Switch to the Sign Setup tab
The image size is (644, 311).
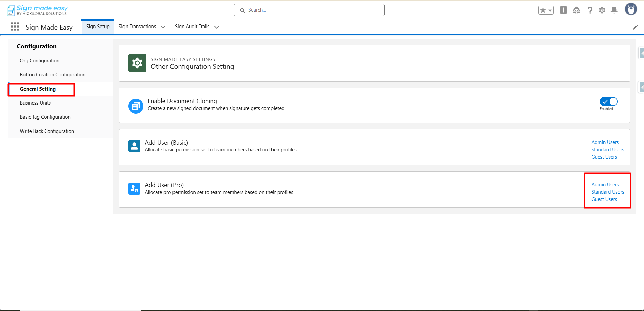98,27
